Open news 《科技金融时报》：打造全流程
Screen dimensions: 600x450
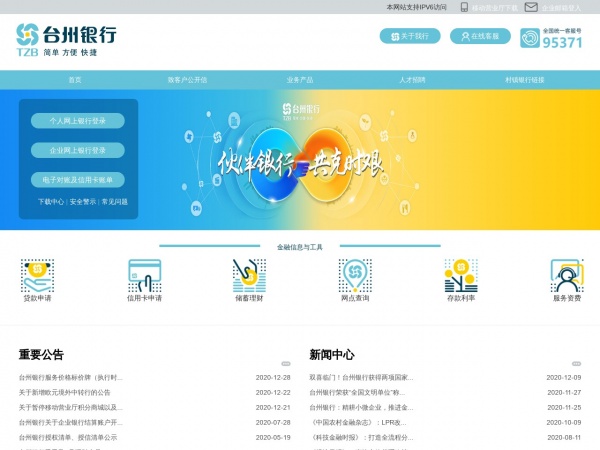(x=361, y=437)
